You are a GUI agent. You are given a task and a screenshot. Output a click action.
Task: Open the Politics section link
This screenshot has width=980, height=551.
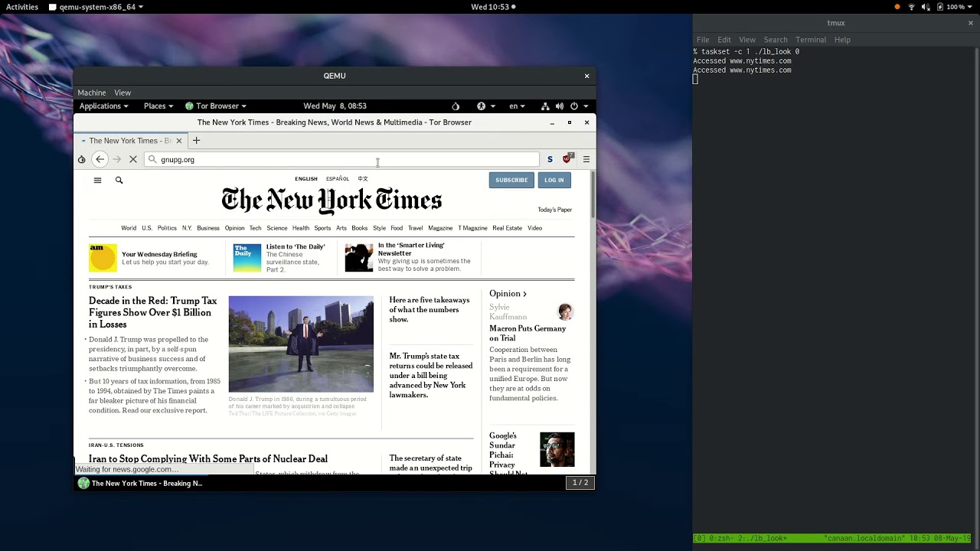tap(167, 228)
